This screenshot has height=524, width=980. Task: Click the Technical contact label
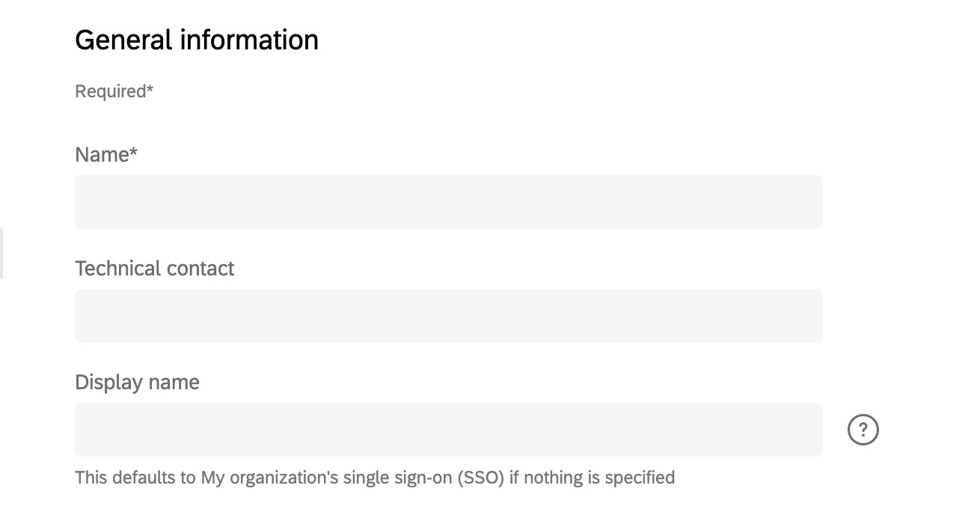(x=154, y=268)
